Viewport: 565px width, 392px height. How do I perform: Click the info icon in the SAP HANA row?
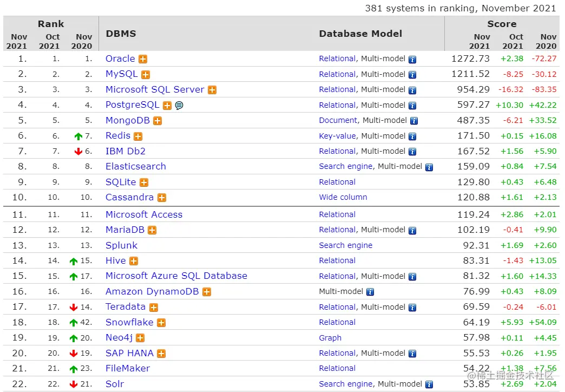(x=412, y=354)
